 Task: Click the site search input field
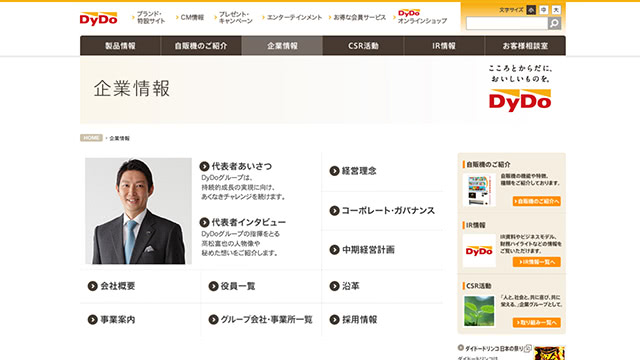(507, 23)
